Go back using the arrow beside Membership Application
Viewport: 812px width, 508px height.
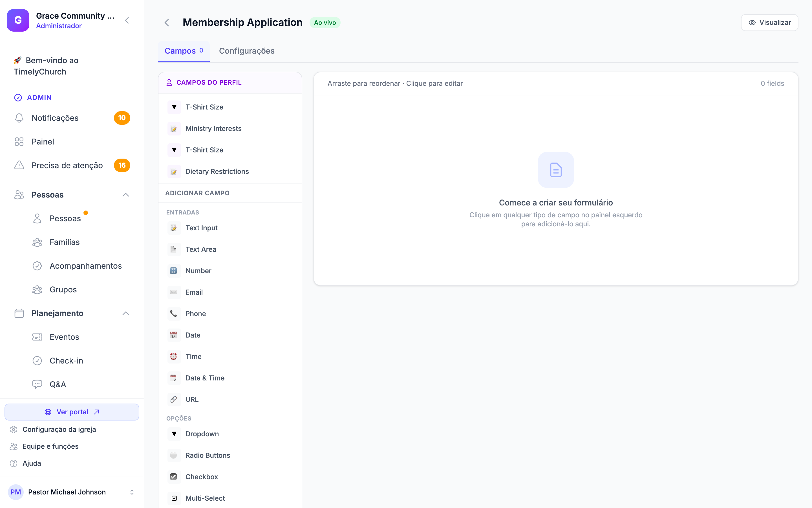[x=167, y=23]
